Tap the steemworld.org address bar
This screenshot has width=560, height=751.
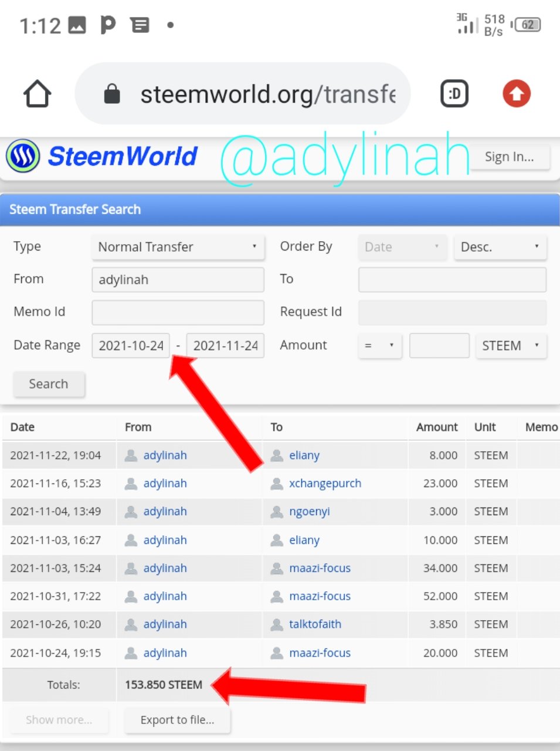(243, 94)
